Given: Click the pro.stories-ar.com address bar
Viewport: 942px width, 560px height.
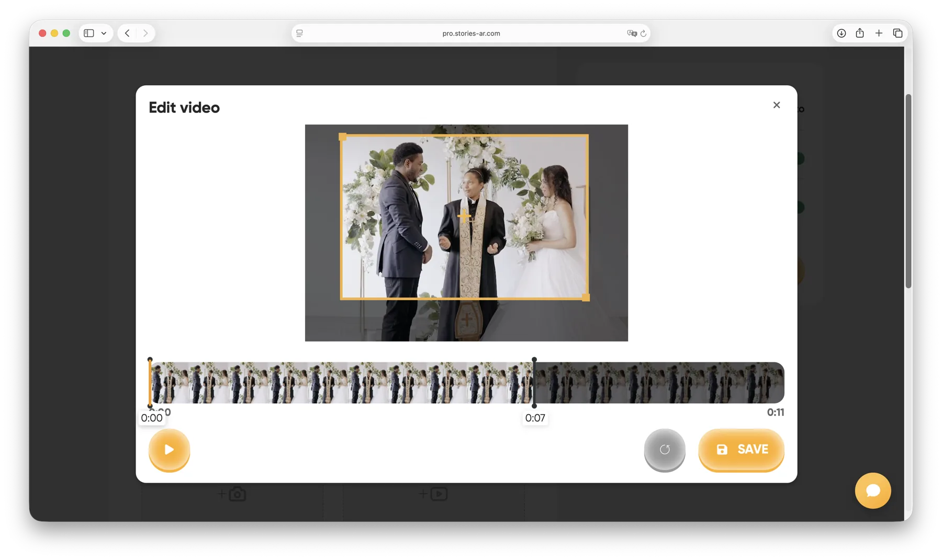Looking at the screenshot, I should click(471, 33).
